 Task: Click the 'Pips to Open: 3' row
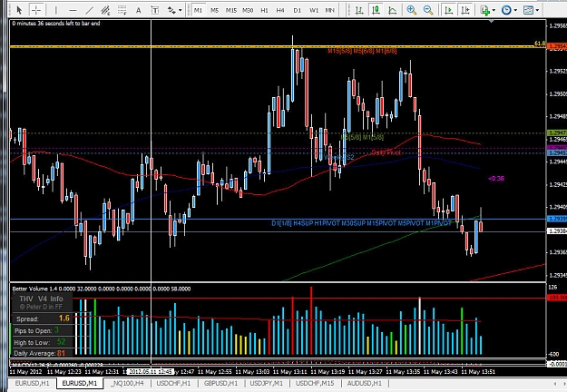(x=43, y=330)
